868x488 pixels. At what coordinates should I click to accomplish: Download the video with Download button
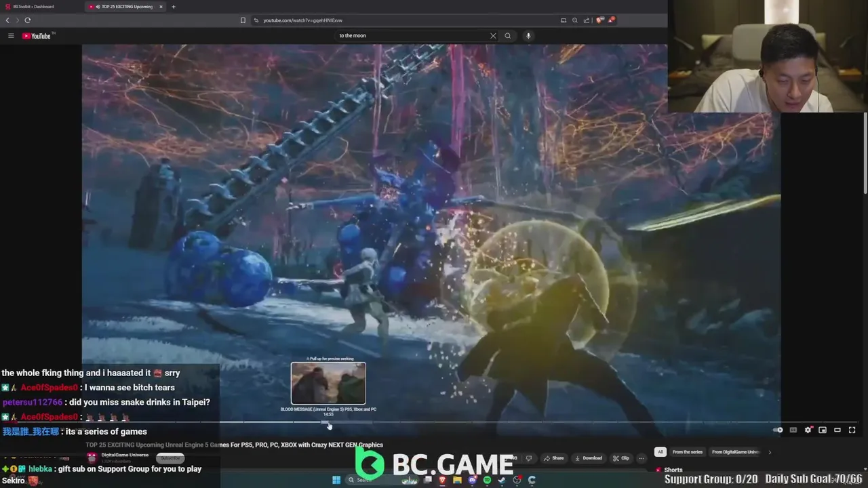tap(588, 458)
